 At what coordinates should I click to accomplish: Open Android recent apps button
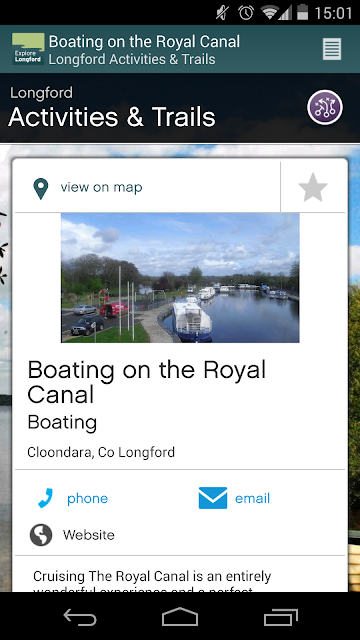280,617
